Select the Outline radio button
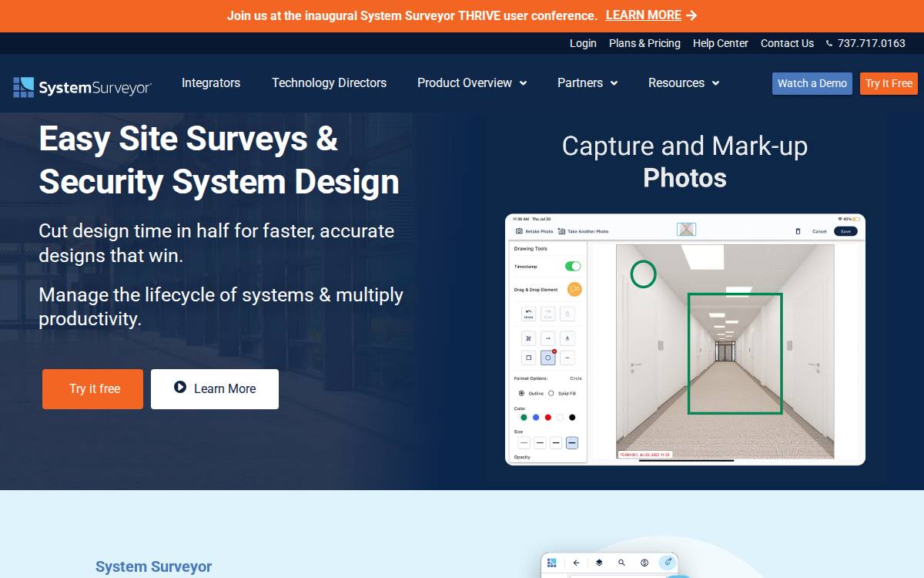 [x=521, y=393]
